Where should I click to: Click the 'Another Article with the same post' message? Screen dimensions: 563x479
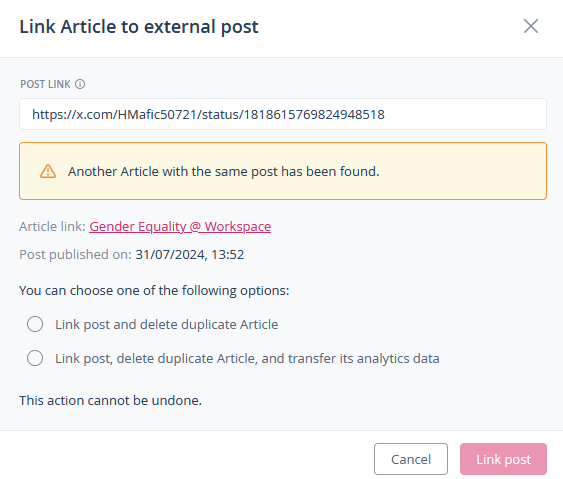pyautogui.click(x=224, y=171)
